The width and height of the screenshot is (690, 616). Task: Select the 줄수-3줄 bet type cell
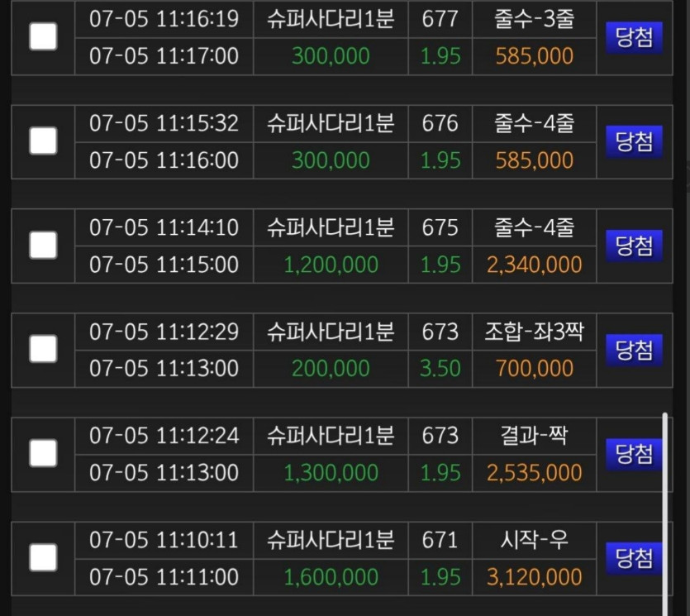534,19
